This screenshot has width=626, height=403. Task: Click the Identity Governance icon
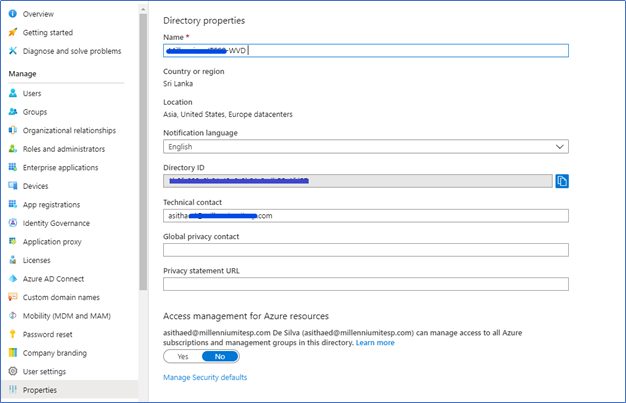click(x=13, y=223)
